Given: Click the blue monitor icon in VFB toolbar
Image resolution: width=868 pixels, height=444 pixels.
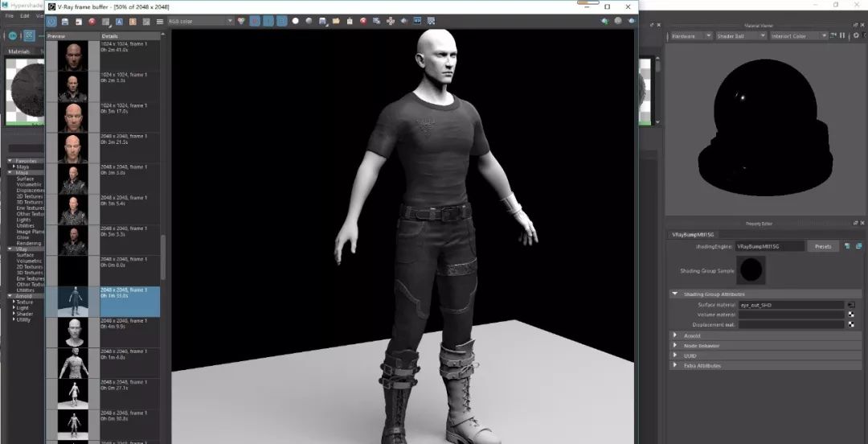Looking at the screenshot, I should coord(417,21).
